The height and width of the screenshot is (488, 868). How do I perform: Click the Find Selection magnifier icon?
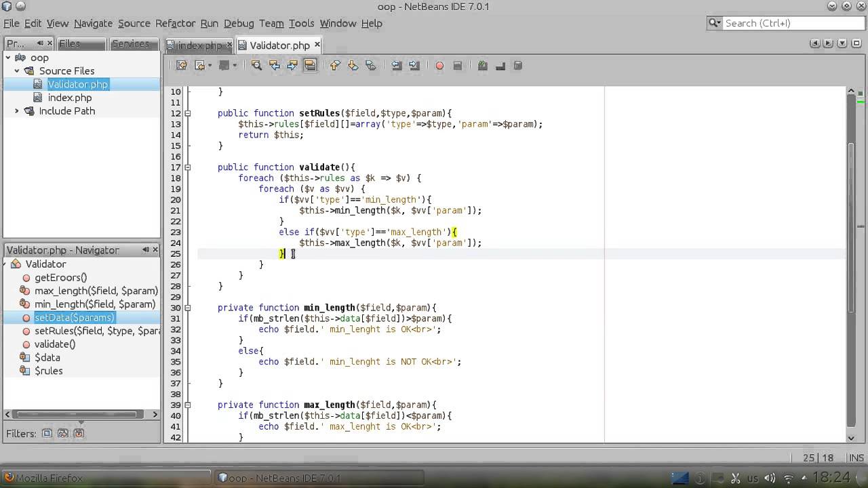[x=256, y=66]
